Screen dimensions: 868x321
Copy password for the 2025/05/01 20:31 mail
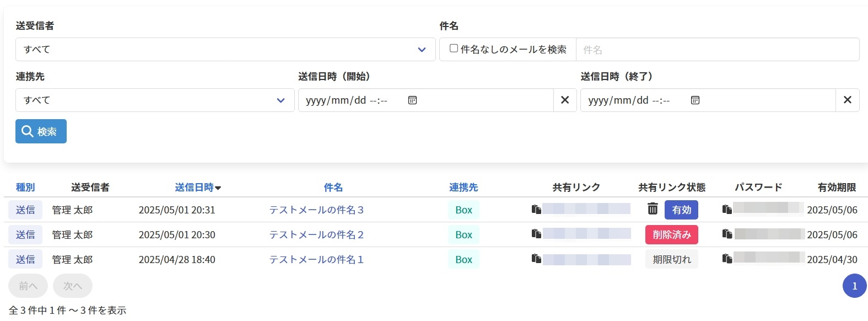[727, 209]
